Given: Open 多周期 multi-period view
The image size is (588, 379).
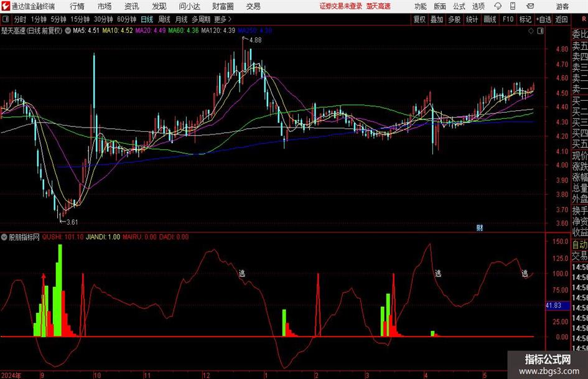Looking at the screenshot, I should [201, 19].
